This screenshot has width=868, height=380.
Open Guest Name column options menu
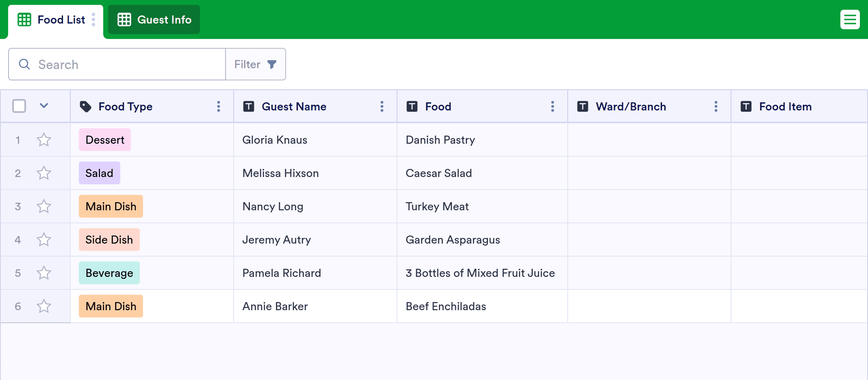point(382,106)
